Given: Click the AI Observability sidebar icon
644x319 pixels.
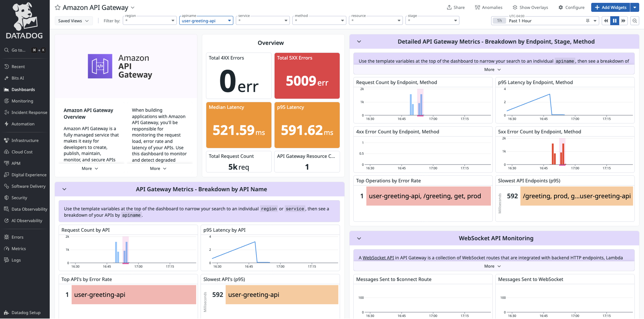Looking at the screenshot, I should [7, 221].
